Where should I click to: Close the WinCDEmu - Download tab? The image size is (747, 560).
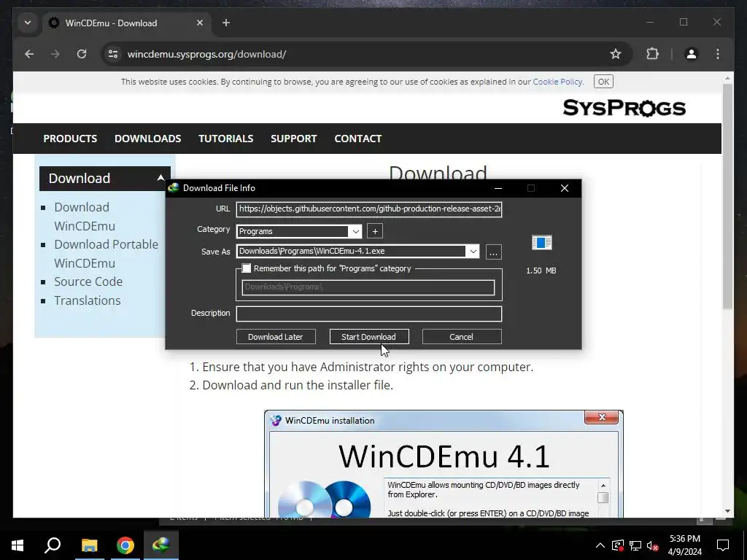200,23
